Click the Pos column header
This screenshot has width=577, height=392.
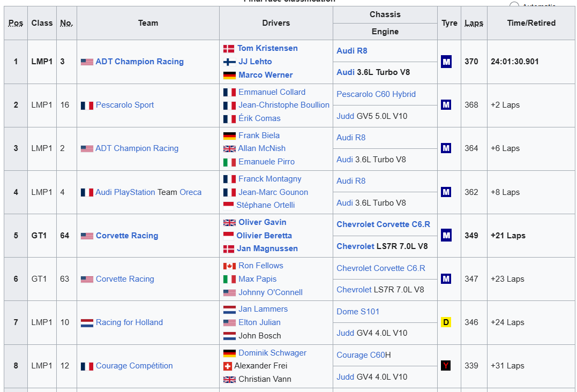pos(16,23)
